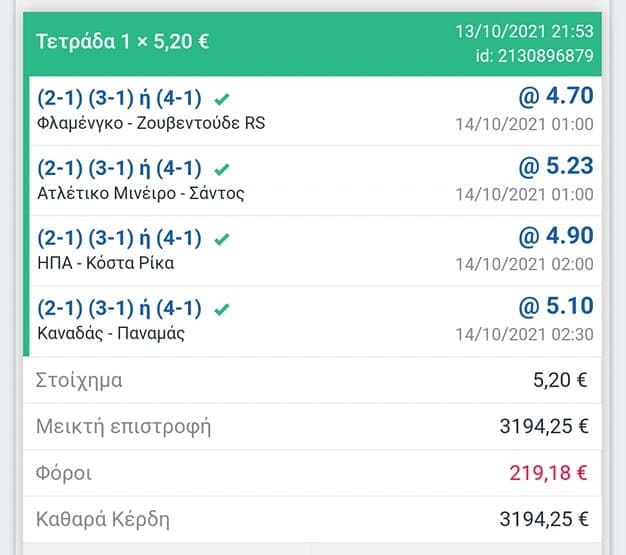This screenshot has height=555, width=626.
Task: Select the @ 4.90 odds value
Action: coord(556,236)
